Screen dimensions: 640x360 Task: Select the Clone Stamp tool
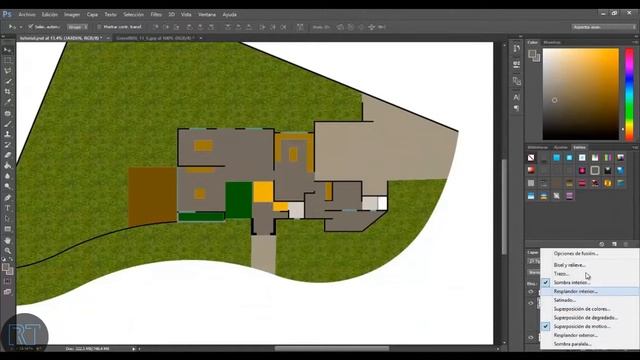point(7,134)
